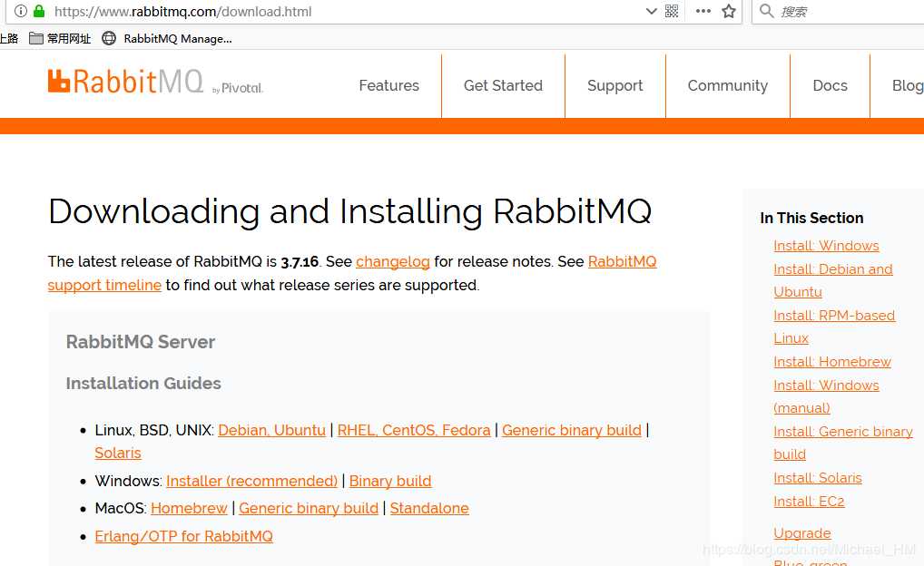Click the QR code icon in address bar
The width and height of the screenshot is (924, 566).
pyautogui.click(x=672, y=11)
